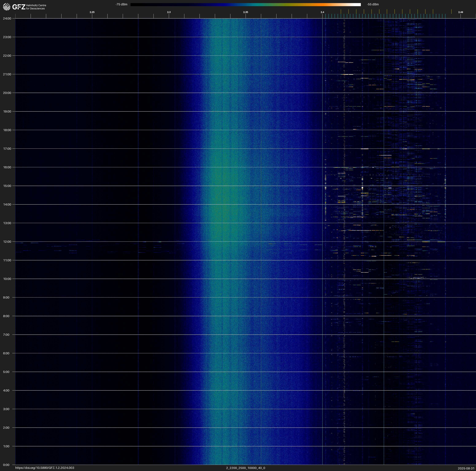
Task: Click the GFZ striped circle logo
Action: [7, 7]
